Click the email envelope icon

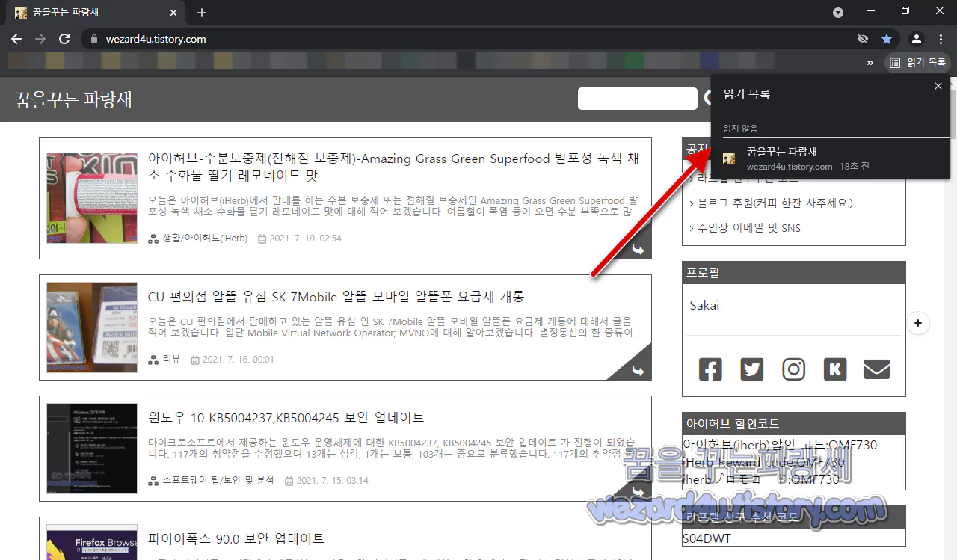point(877,369)
